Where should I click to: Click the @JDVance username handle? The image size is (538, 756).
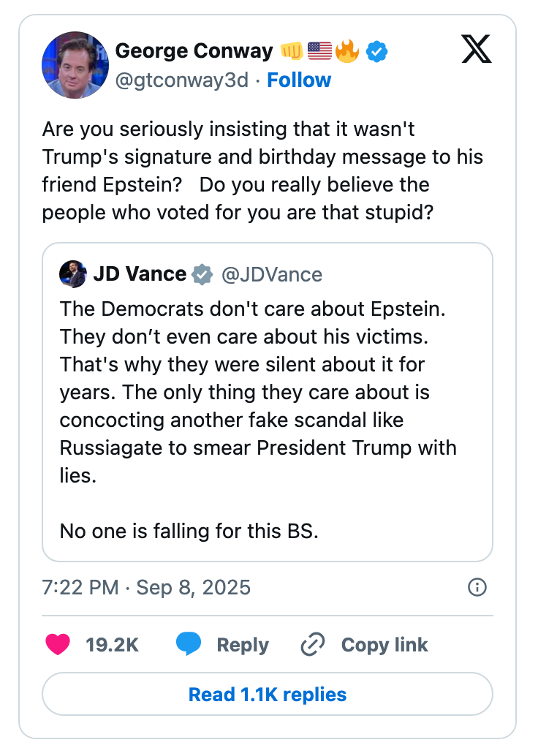[x=271, y=274]
